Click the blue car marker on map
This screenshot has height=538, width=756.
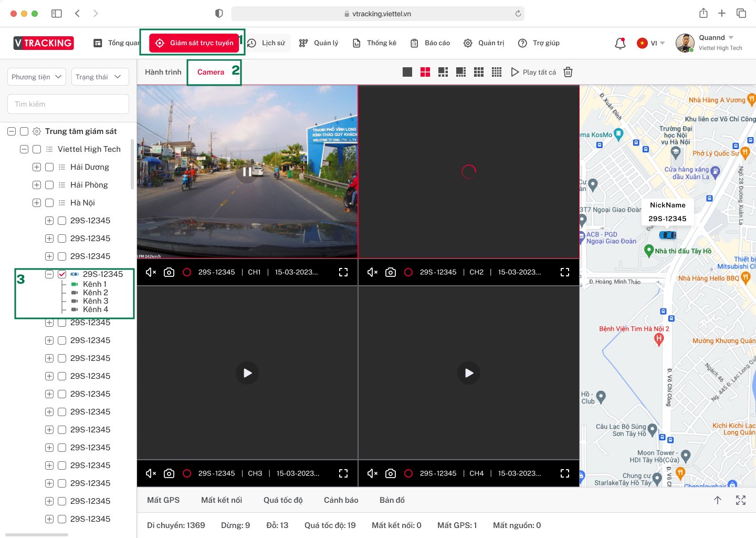(667, 235)
